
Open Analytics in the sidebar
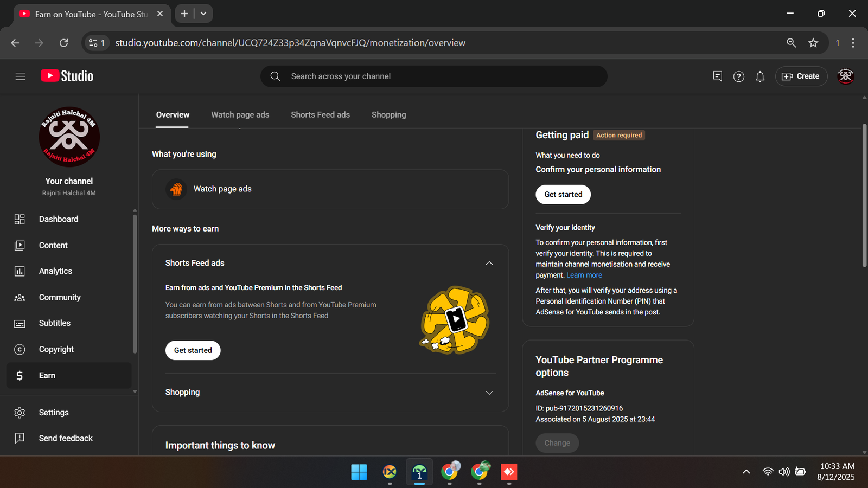69,271
